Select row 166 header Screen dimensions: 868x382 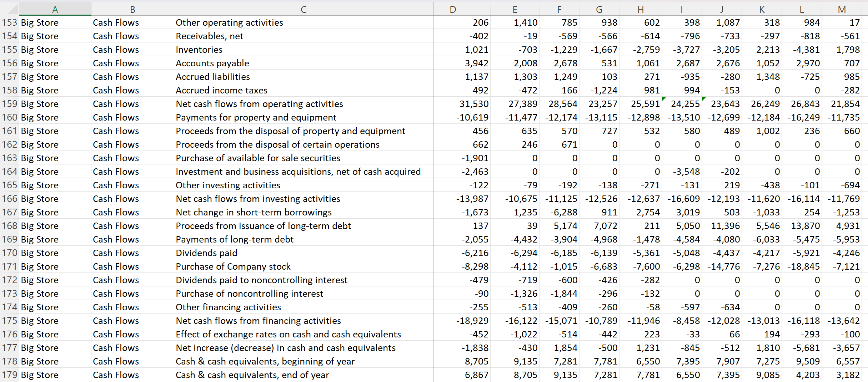pyautogui.click(x=9, y=199)
